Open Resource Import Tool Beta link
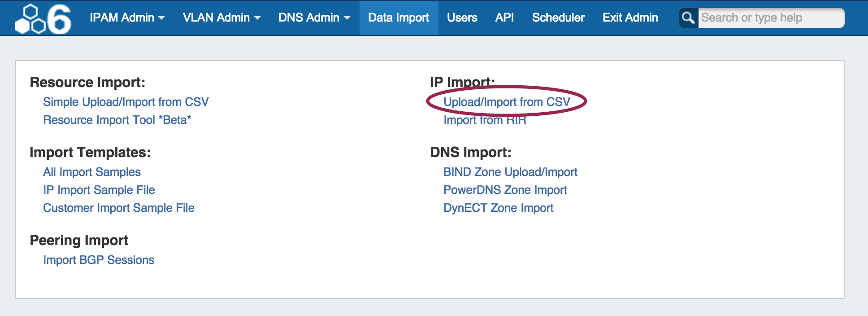Screen dimensions: 868x316 [x=117, y=120]
